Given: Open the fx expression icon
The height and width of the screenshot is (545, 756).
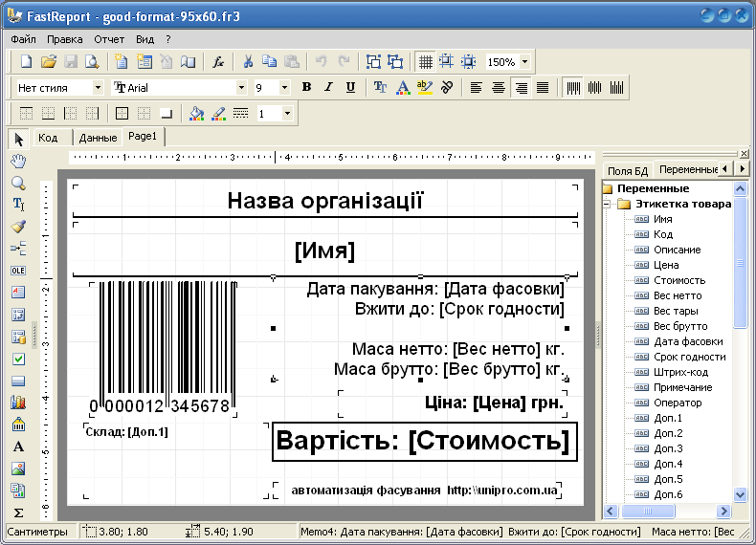Looking at the screenshot, I should coord(218,62).
